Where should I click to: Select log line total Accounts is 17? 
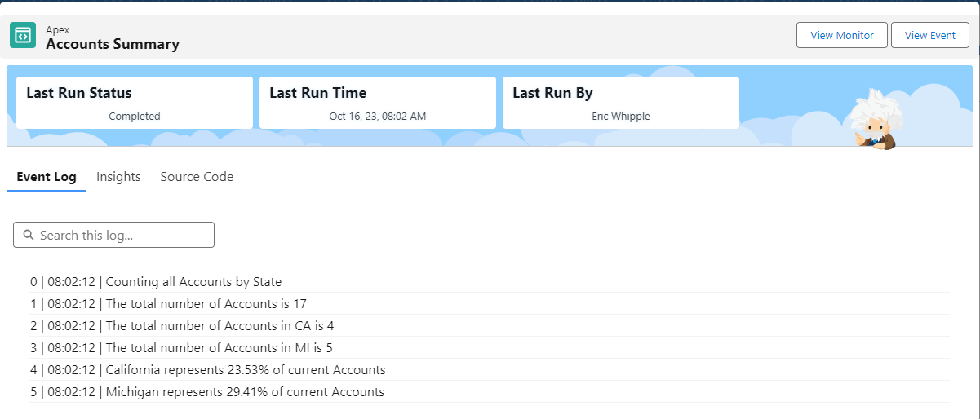[x=490, y=304]
